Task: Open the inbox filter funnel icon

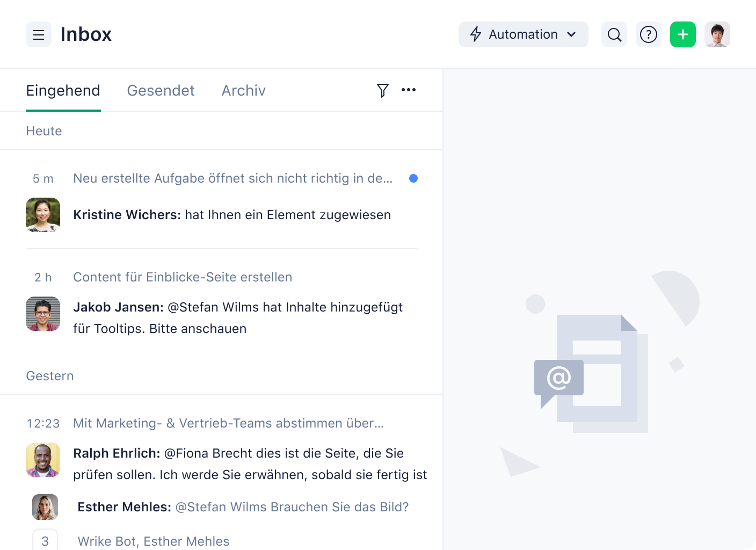Action: coord(382,90)
